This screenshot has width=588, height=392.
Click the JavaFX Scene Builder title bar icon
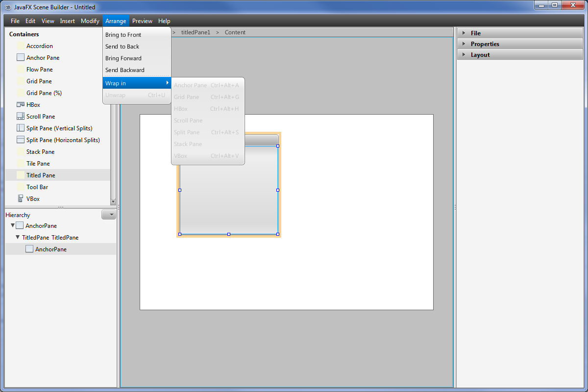(7, 7)
